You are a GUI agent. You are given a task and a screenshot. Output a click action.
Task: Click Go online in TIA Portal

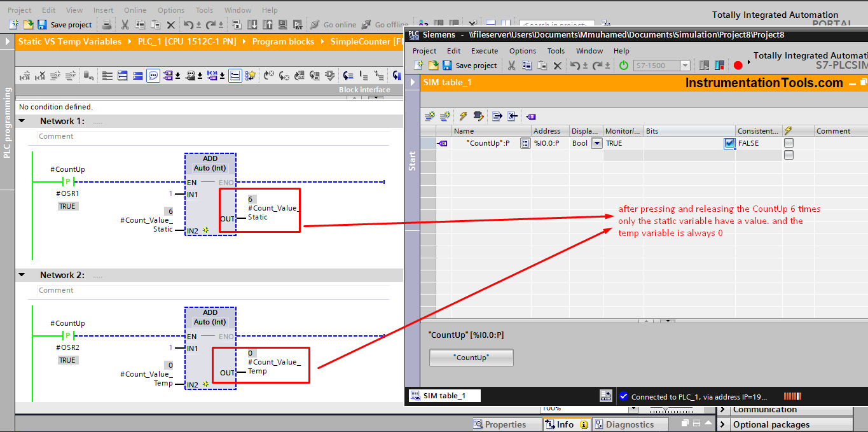tap(333, 25)
